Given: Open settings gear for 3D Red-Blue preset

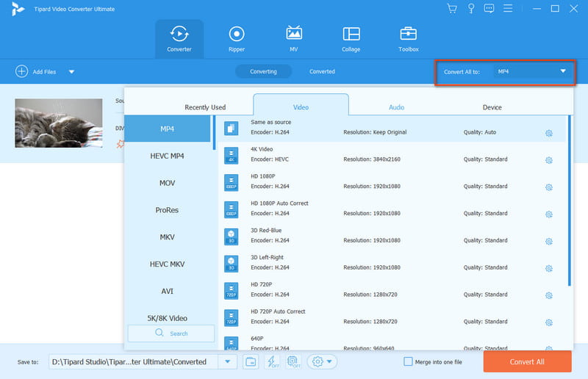Looking at the screenshot, I should pos(549,241).
